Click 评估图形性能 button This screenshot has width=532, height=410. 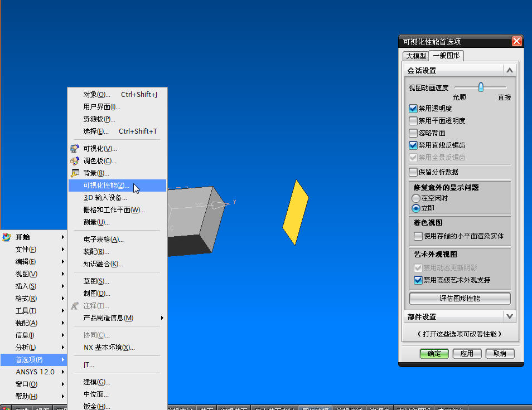pyautogui.click(x=460, y=298)
